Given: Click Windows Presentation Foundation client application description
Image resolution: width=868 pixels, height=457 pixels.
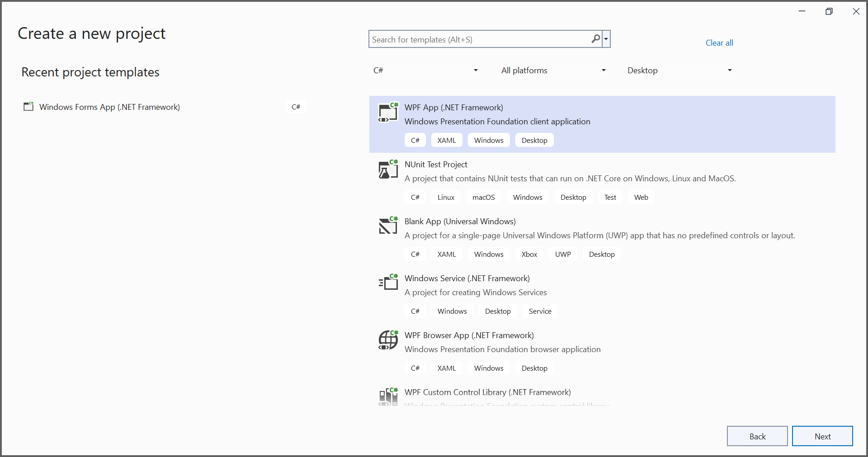Looking at the screenshot, I should [497, 122].
